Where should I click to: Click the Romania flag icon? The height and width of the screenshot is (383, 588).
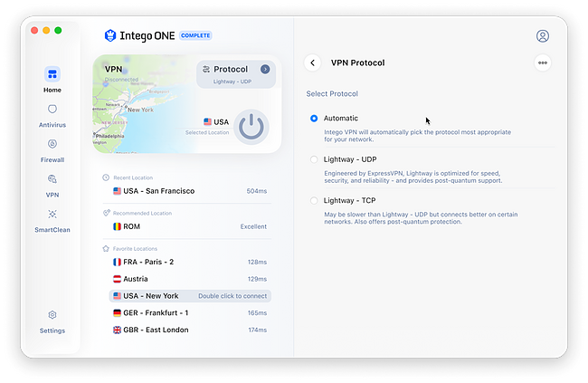[117, 226]
